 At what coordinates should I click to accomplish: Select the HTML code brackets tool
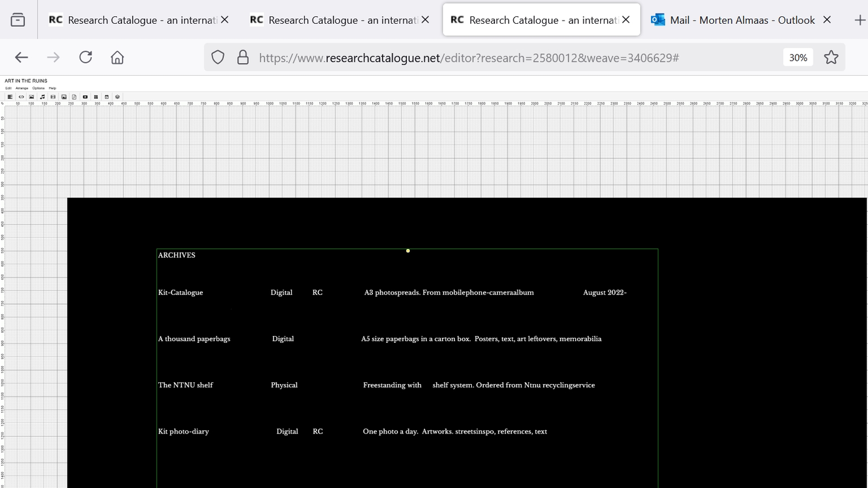click(21, 97)
